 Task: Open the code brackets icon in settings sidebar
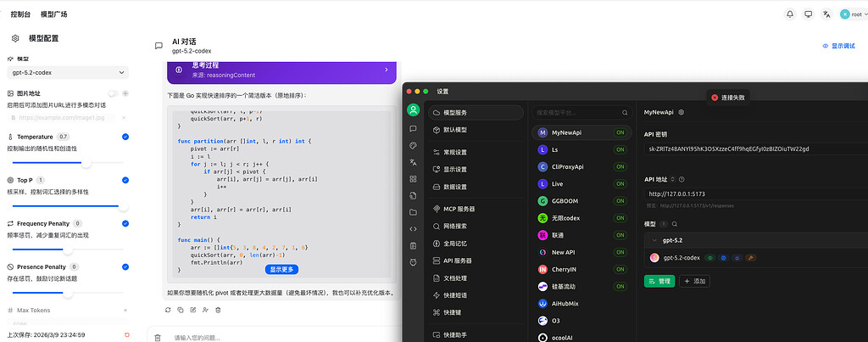click(x=413, y=229)
